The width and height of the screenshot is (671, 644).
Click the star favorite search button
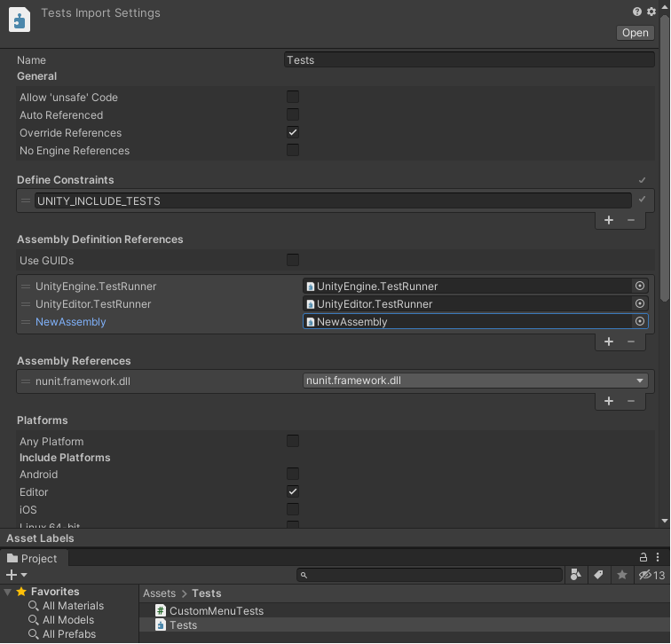(x=622, y=575)
